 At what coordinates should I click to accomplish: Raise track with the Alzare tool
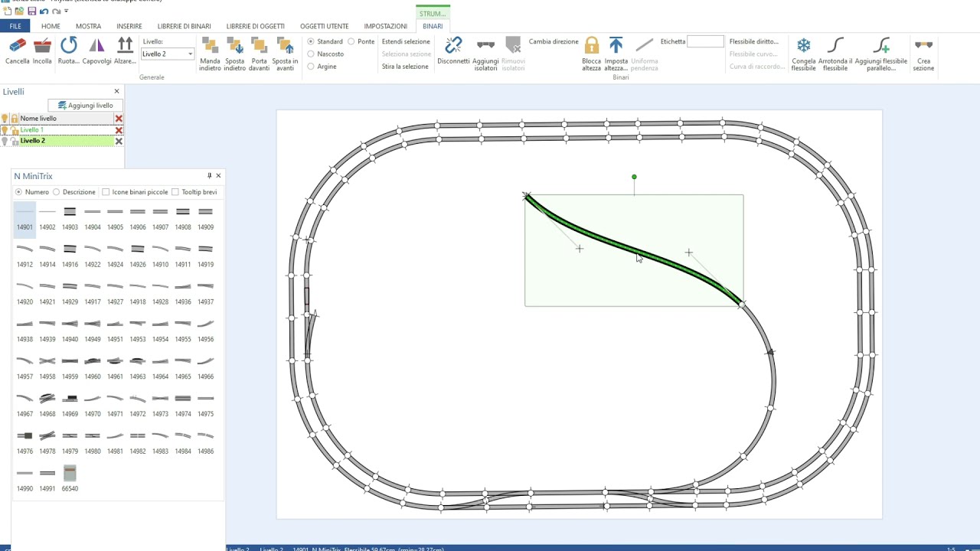pyautogui.click(x=125, y=51)
